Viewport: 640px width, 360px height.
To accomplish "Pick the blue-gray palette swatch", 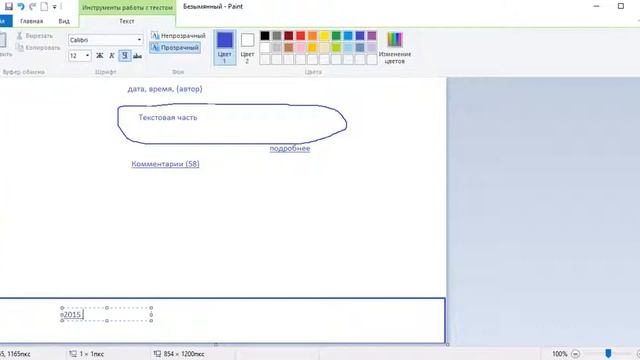I will coord(360,48).
